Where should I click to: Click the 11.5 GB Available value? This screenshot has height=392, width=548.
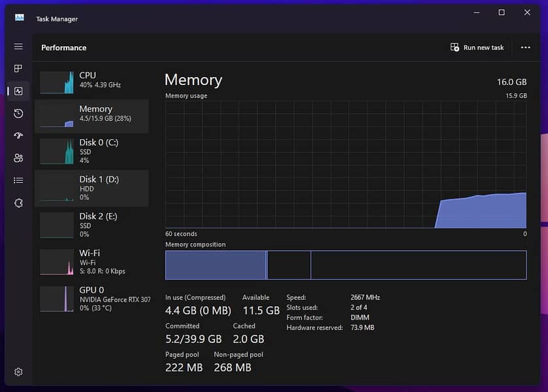click(x=261, y=310)
